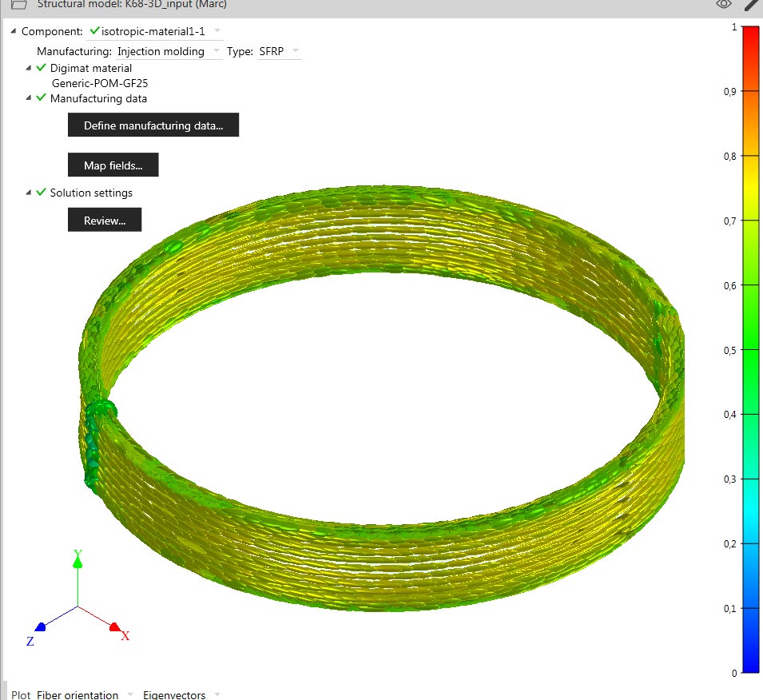Click the Structural model K68-3D_input title
This screenshot has width=763, height=700.
[x=132, y=4]
